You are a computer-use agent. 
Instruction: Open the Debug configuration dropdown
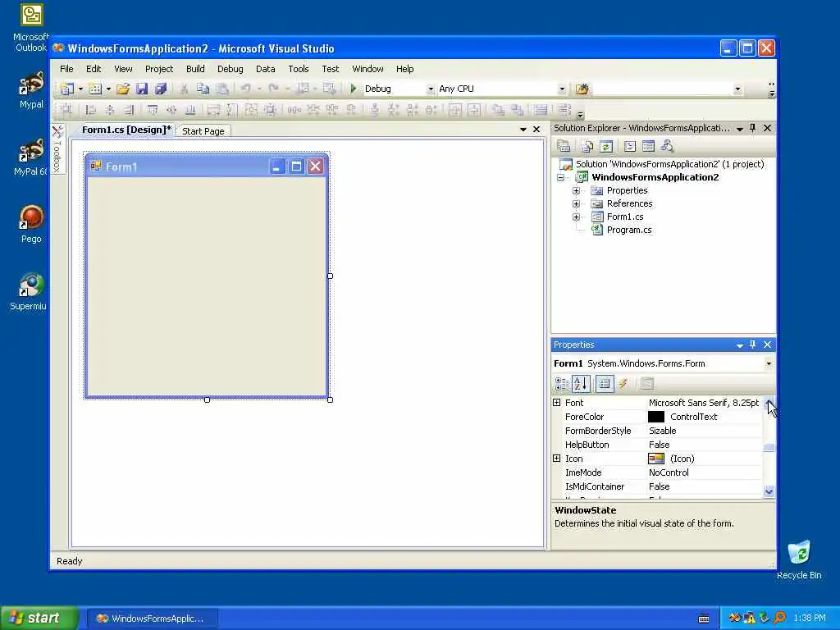point(430,89)
